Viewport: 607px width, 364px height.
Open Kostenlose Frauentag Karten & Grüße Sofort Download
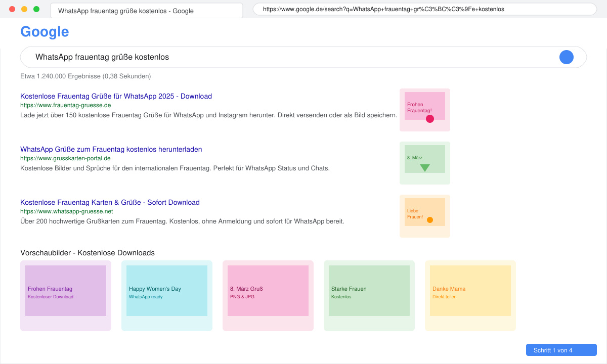[110, 202]
